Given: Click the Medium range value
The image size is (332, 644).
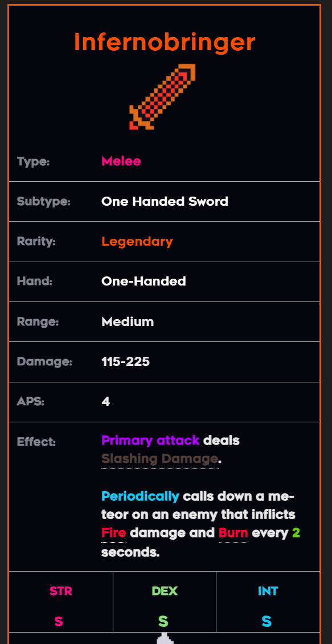Looking at the screenshot, I should coord(128,321).
